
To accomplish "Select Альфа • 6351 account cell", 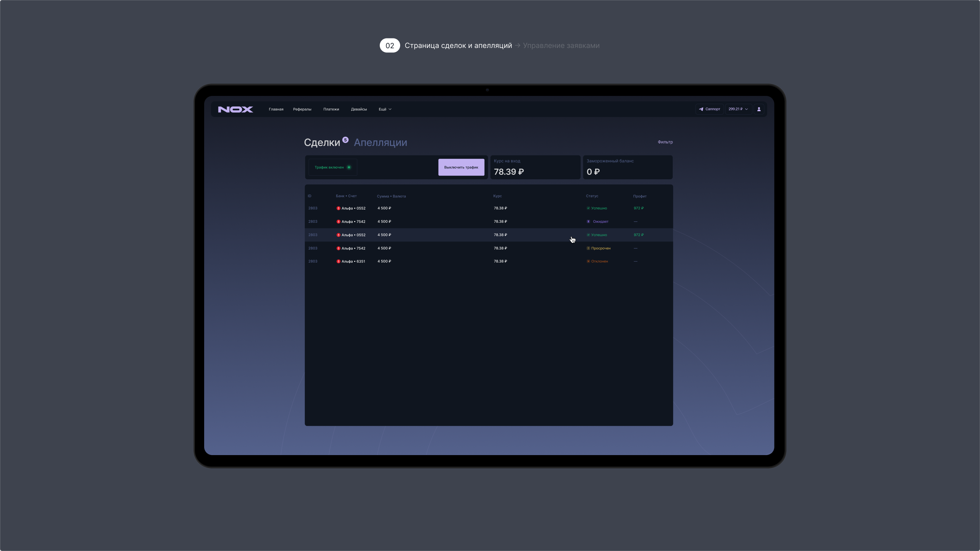I will (351, 261).
